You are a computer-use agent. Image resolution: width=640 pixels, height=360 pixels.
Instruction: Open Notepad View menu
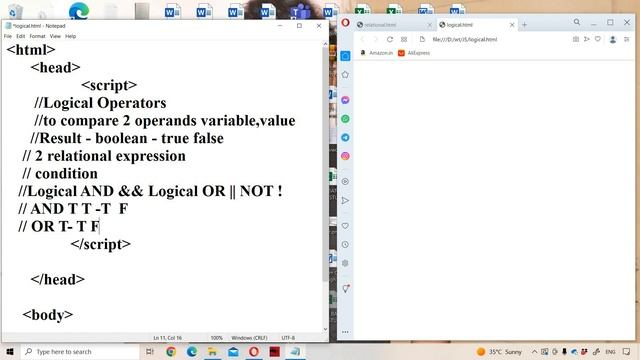click(x=55, y=36)
